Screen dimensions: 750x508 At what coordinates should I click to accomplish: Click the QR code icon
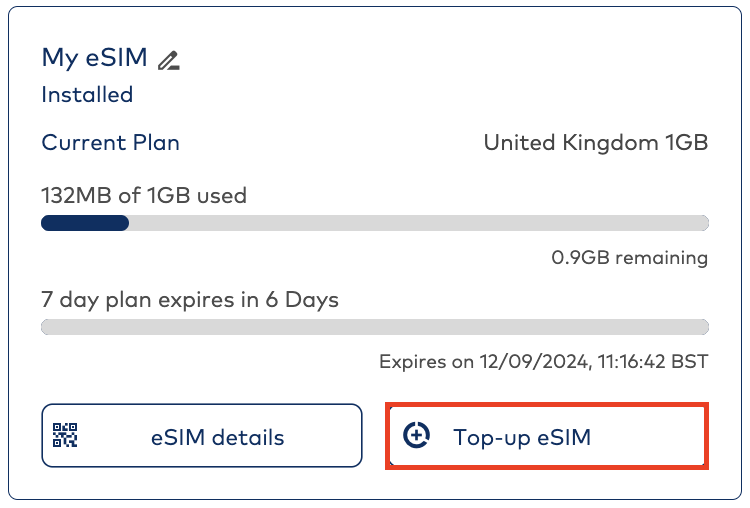tap(66, 435)
